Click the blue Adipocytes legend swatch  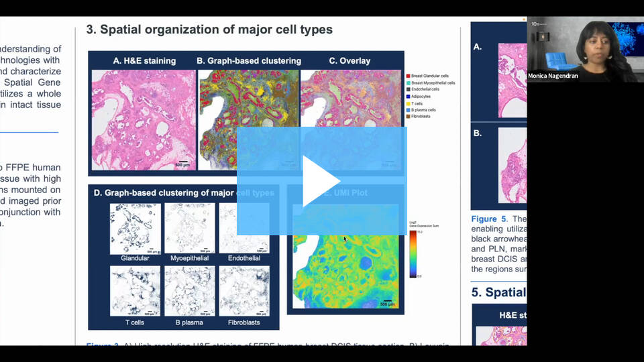click(x=409, y=97)
